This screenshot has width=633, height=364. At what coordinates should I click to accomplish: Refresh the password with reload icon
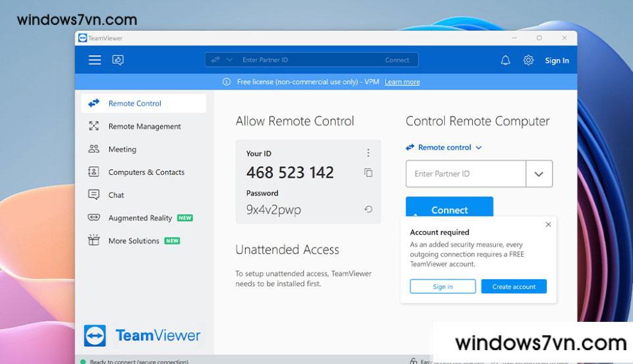pos(368,209)
